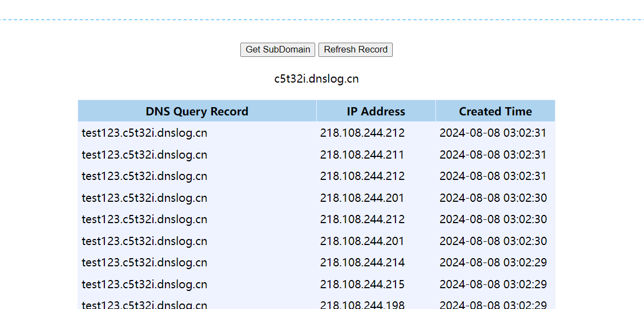
Task: Click the created time beside IP 218.108.244.215
Action: pos(493,284)
